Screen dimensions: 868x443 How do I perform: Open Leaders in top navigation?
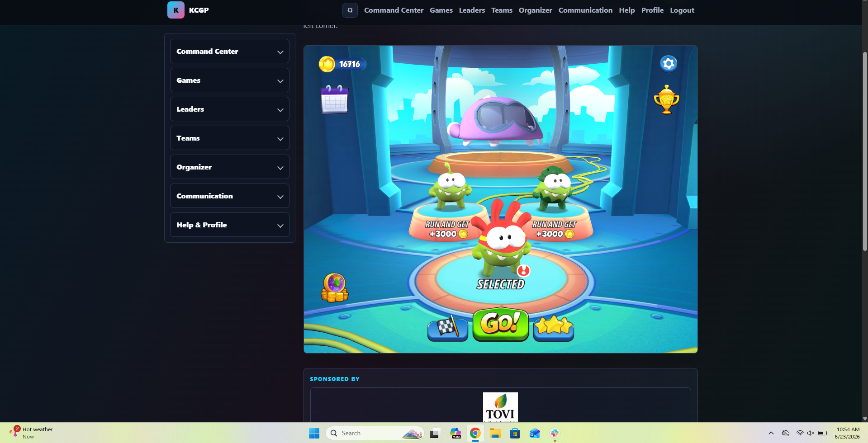472,10
